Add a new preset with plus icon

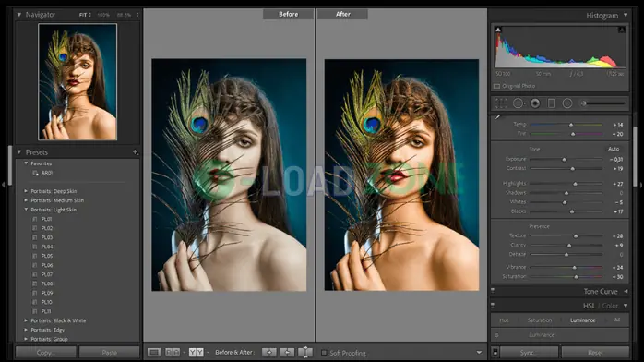click(x=135, y=152)
